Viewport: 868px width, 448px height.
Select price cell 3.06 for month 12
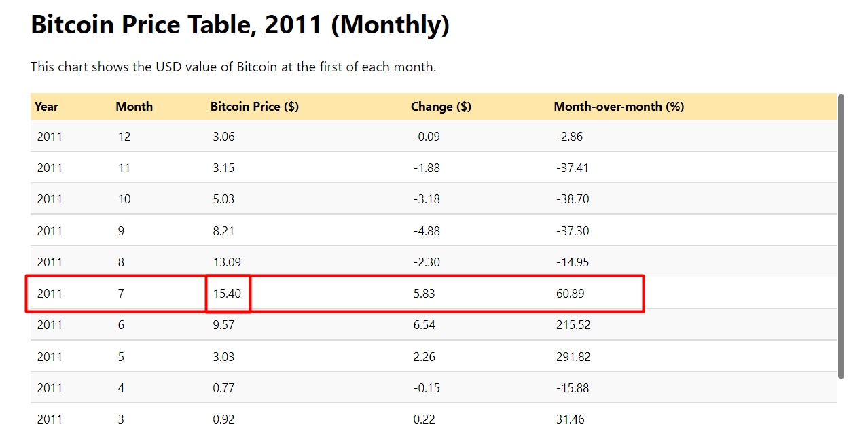[x=223, y=137]
